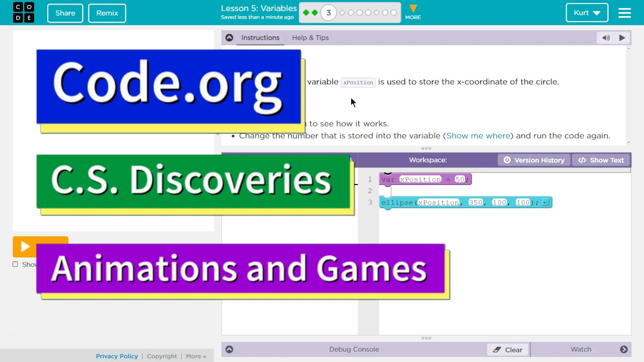Mute the instructions audio speaker icon

(606, 38)
